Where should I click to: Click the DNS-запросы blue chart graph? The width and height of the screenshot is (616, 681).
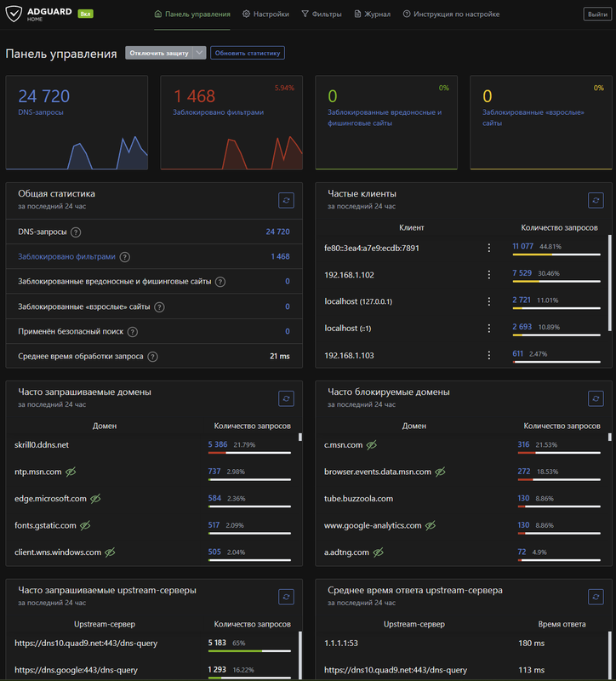click(77, 152)
